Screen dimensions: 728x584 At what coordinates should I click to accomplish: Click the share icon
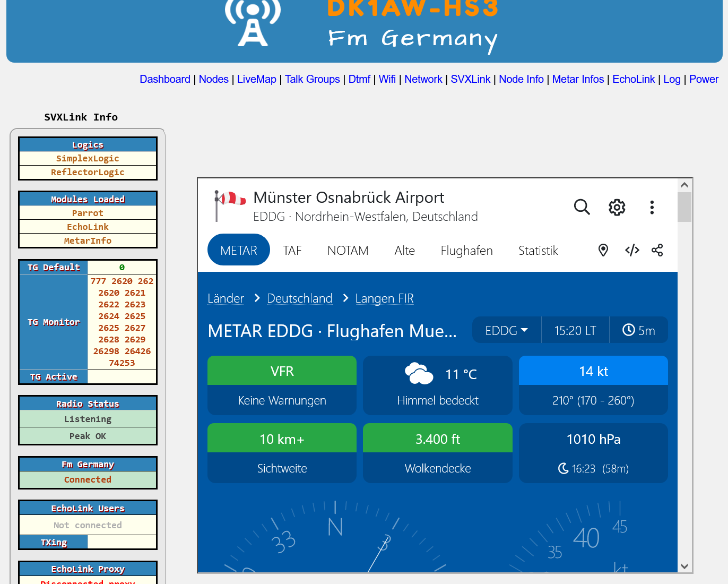click(x=657, y=250)
